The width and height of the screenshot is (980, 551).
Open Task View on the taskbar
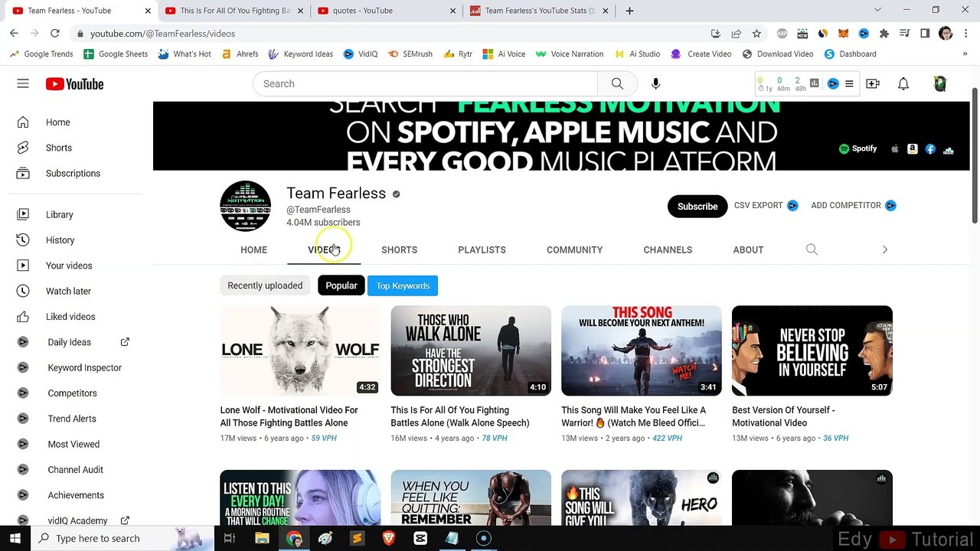(229, 538)
